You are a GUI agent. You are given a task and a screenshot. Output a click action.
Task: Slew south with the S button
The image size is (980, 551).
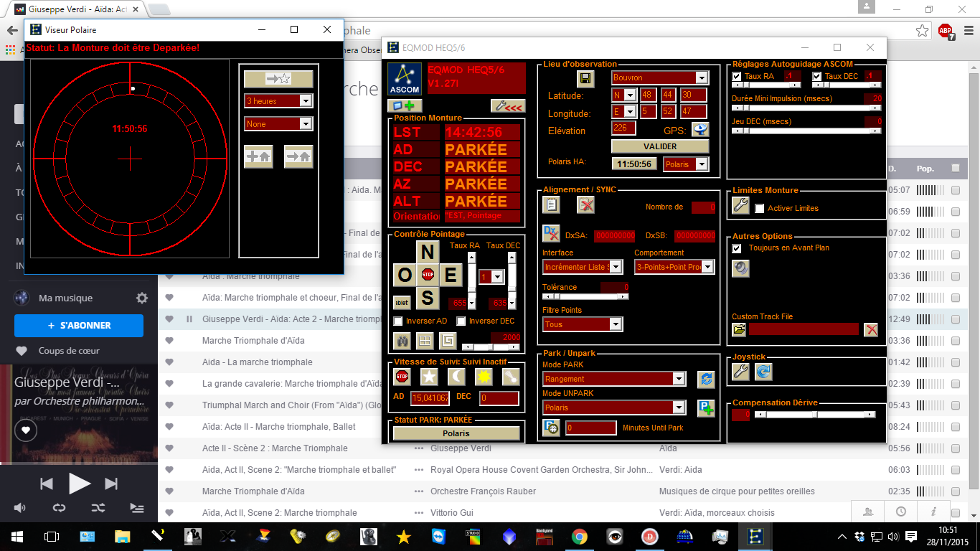pyautogui.click(x=428, y=297)
